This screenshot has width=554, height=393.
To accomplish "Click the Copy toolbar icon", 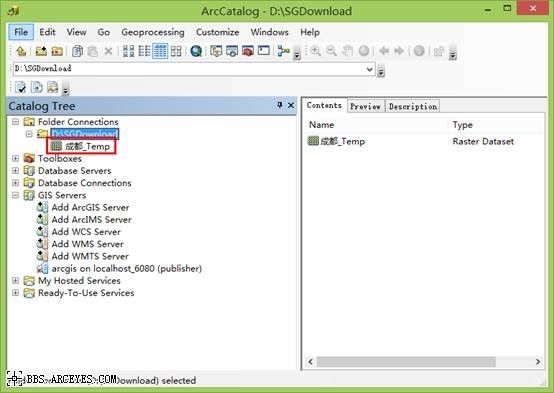I will [x=77, y=51].
